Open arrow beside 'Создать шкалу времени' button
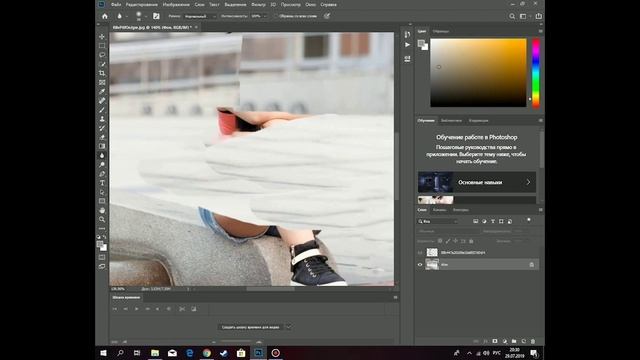640x360 pixels. (x=289, y=327)
